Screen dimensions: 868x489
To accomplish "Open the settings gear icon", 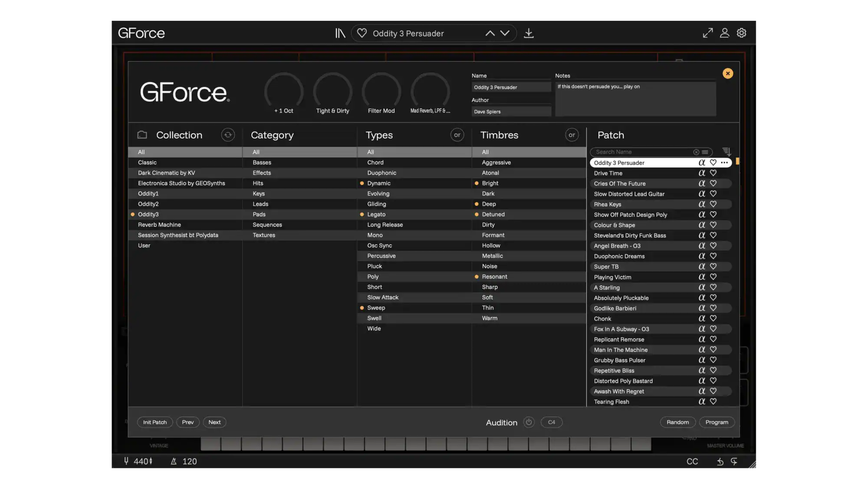I will [742, 33].
